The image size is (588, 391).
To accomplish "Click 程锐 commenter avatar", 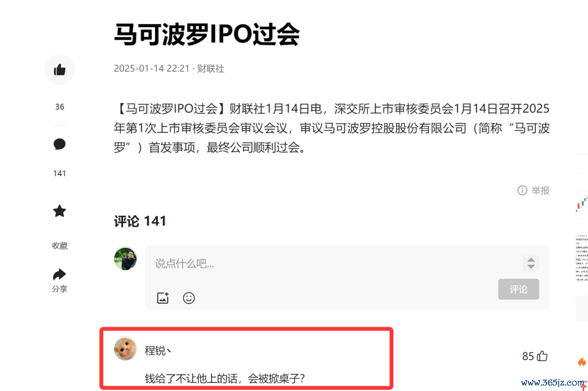I will [x=125, y=349].
